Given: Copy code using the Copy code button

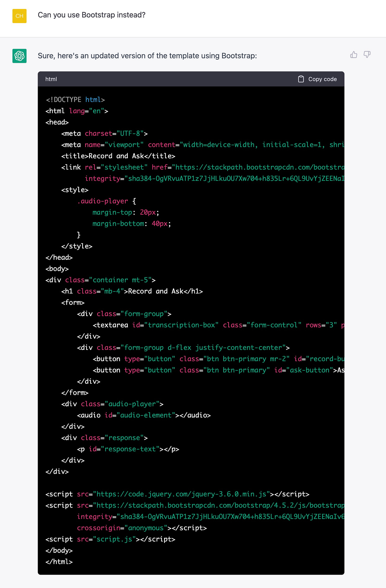Looking at the screenshot, I should pyautogui.click(x=317, y=79).
